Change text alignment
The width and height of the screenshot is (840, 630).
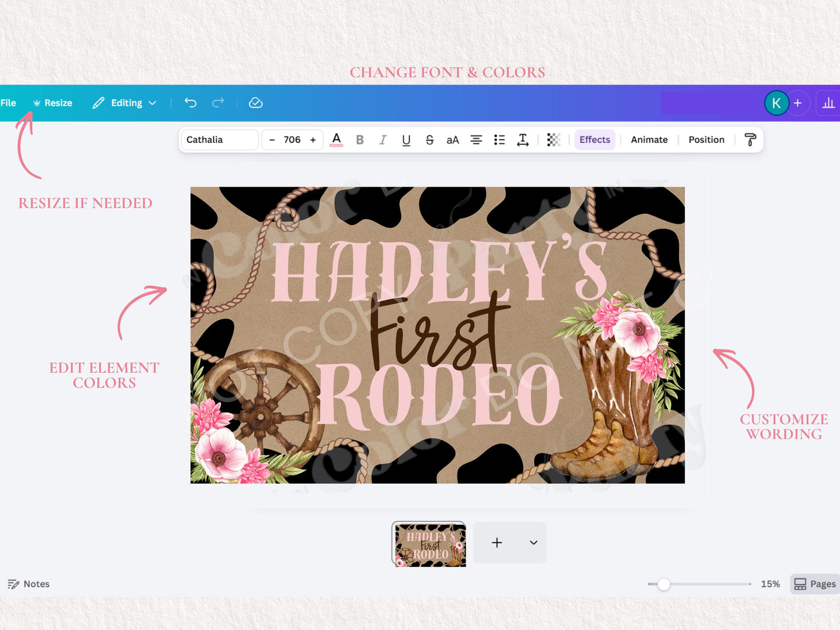pos(476,139)
